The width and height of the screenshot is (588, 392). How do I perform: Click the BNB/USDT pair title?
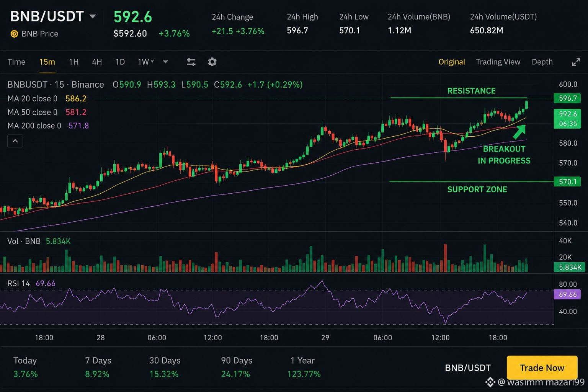(x=47, y=16)
